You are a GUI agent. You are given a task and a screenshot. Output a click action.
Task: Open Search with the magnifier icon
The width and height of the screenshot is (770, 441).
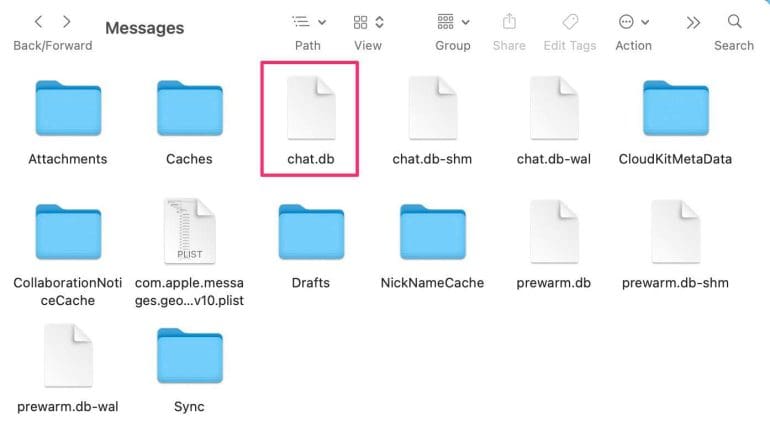click(x=735, y=22)
